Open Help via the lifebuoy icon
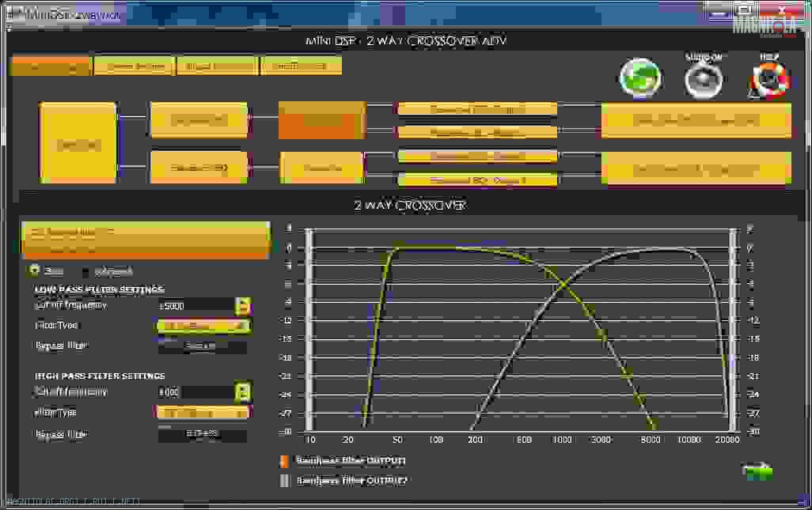This screenshot has width=812, height=510. [x=769, y=80]
